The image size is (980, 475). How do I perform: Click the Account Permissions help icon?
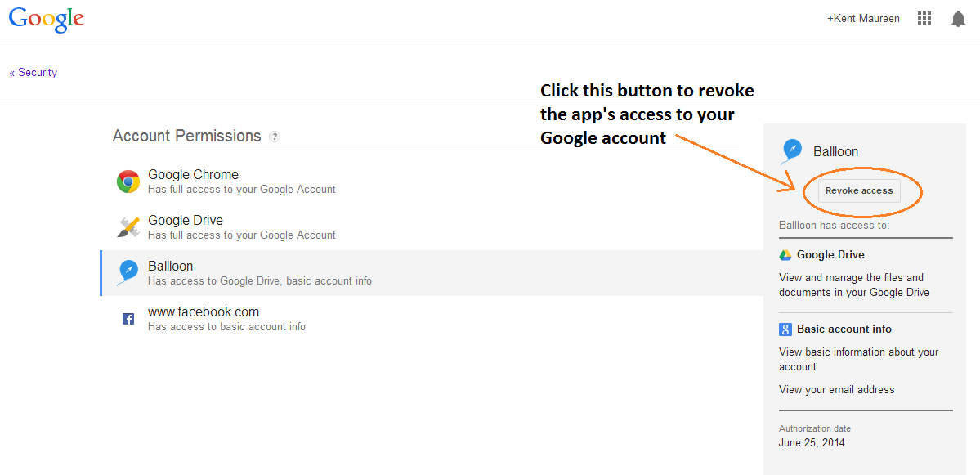click(275, 137)
